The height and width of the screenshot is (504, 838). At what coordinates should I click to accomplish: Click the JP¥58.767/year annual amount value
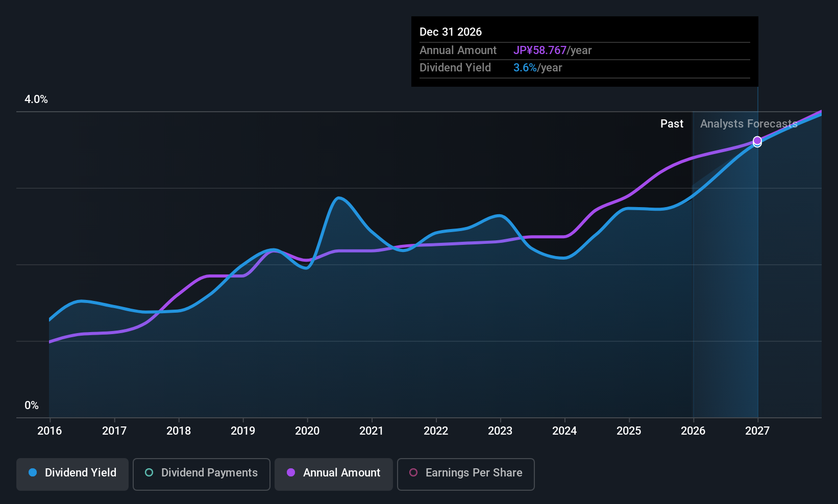[x=552, y=51]
